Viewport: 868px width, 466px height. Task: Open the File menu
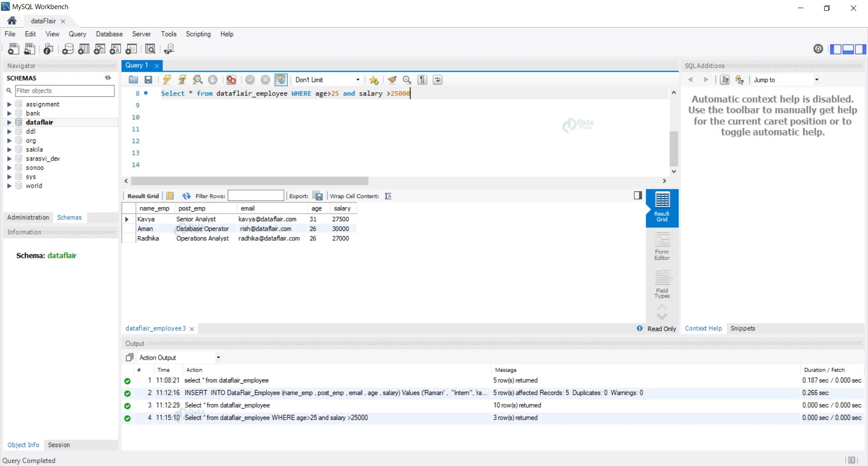[10, 34]
